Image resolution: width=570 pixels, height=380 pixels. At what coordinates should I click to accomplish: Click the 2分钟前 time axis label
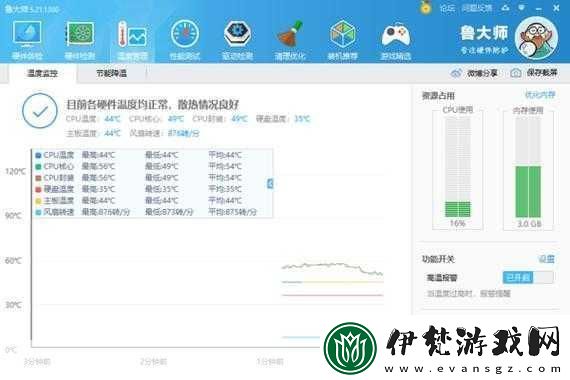tap(153, 362)
